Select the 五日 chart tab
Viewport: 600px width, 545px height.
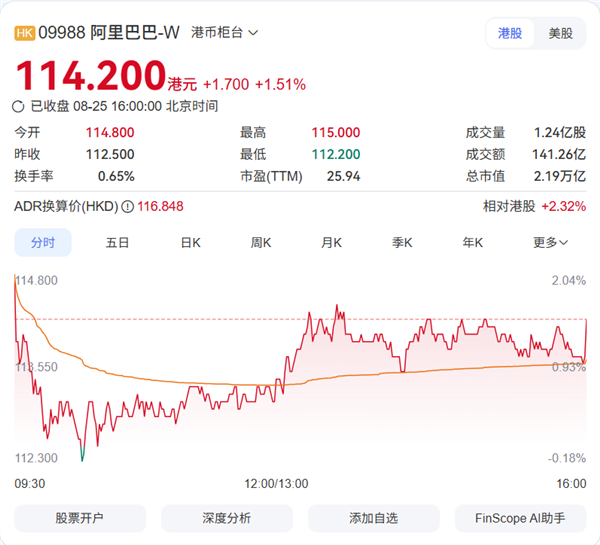click(117, 243)
